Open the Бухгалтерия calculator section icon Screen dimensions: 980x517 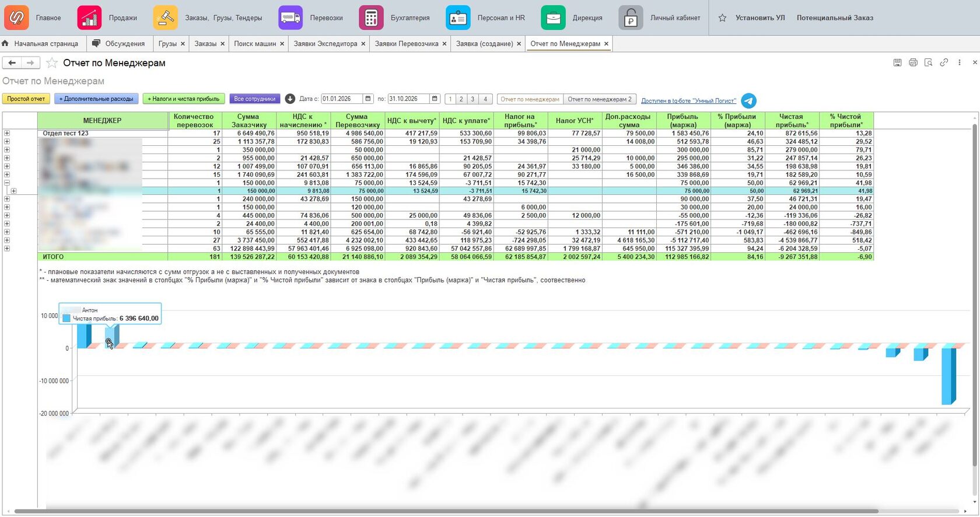(371, 18)
